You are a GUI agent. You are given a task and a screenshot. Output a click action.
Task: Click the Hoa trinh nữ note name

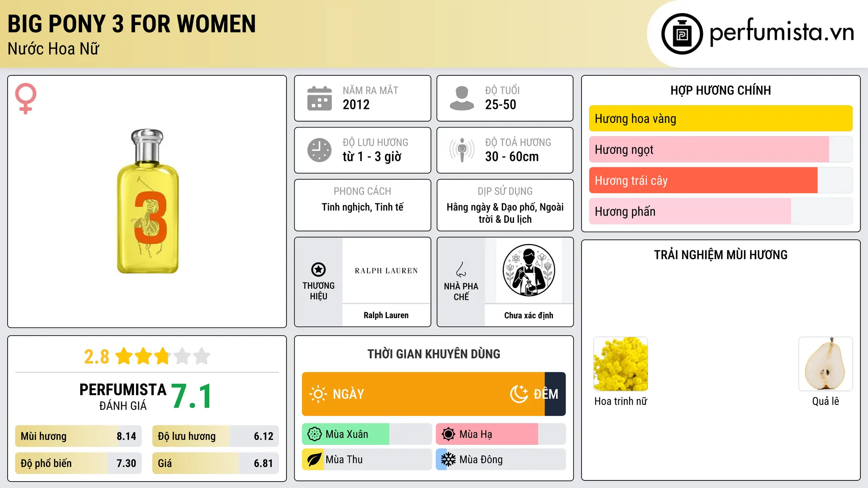click(621, 401)
